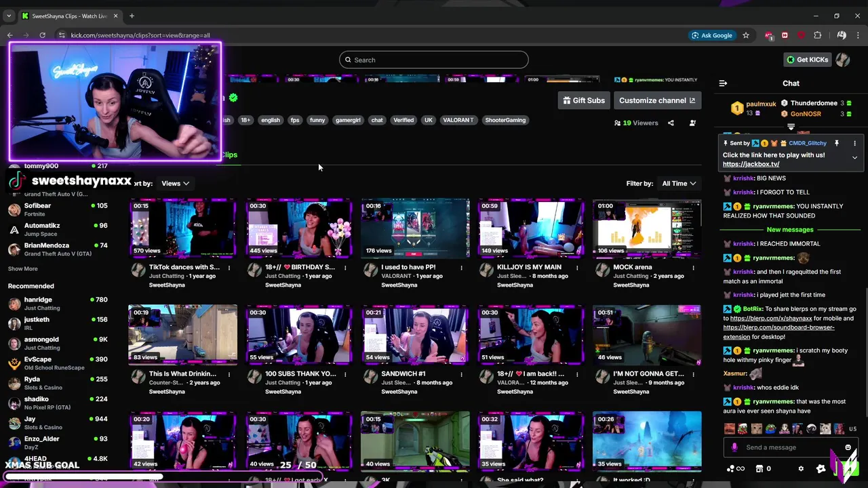This screenshot has width=868, height=488.
Task: Play the 100 SUBS THANK YOU clip thumbnail
Action: [x=299, y=335]
